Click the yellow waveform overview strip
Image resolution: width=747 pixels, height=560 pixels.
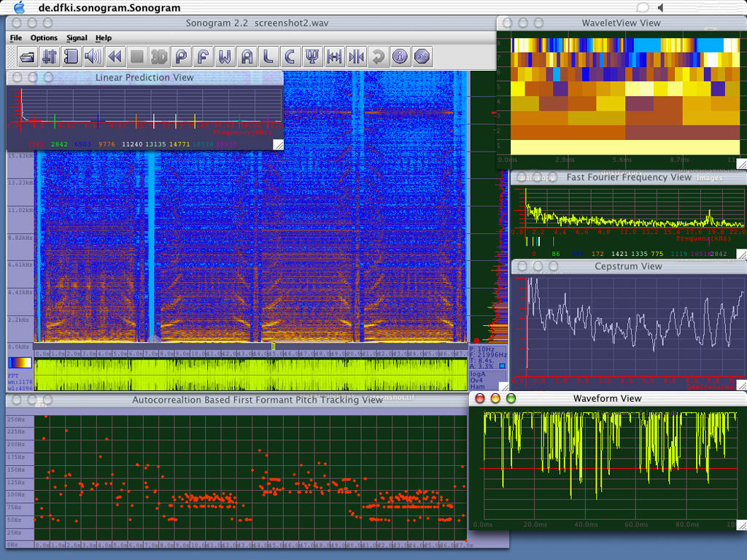tap(251, 375)
